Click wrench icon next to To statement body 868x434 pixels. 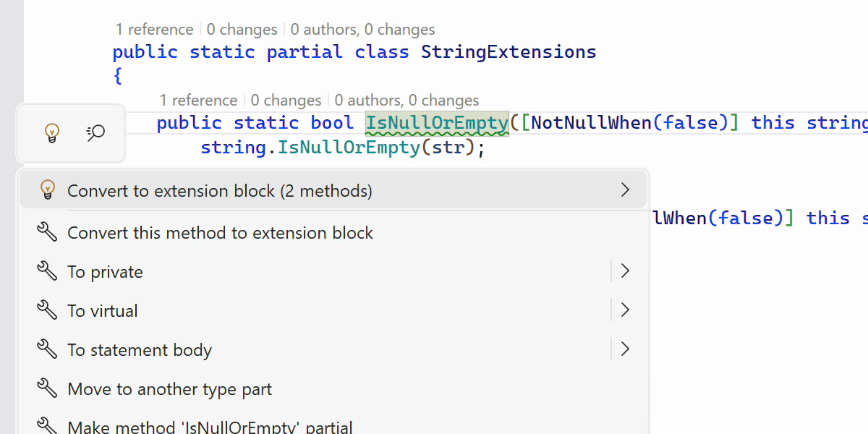click(x=47, y=349)
